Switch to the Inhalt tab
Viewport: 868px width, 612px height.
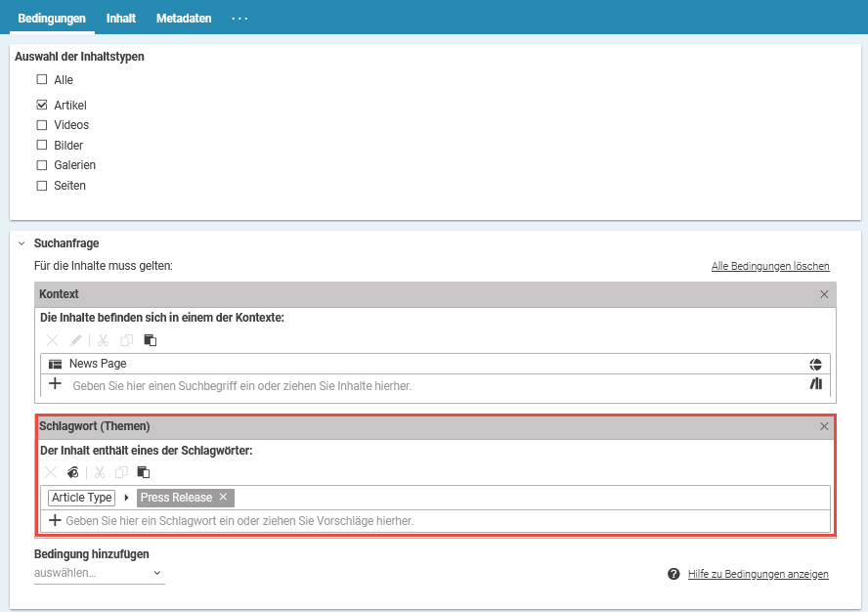click(121, 19)
